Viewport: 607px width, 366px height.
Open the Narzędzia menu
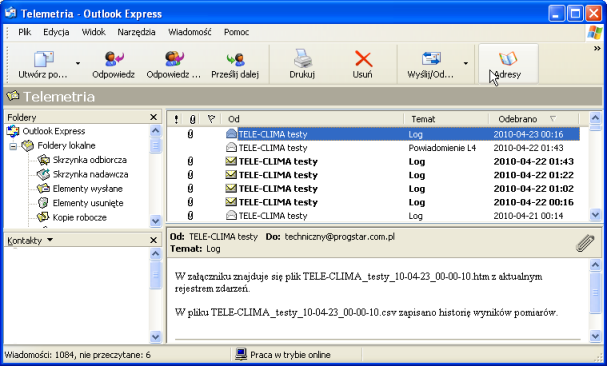[x=136, y=32]
